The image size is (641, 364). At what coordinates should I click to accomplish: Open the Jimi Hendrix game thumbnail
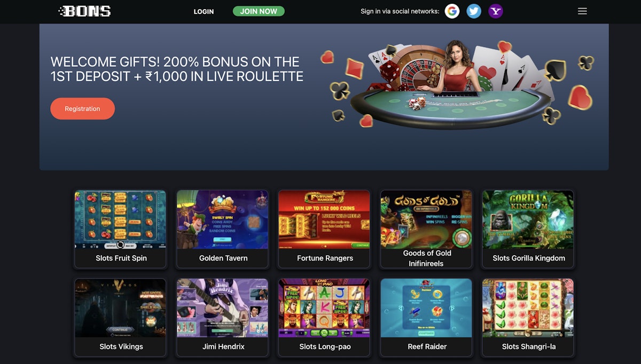tap(223, 308)
